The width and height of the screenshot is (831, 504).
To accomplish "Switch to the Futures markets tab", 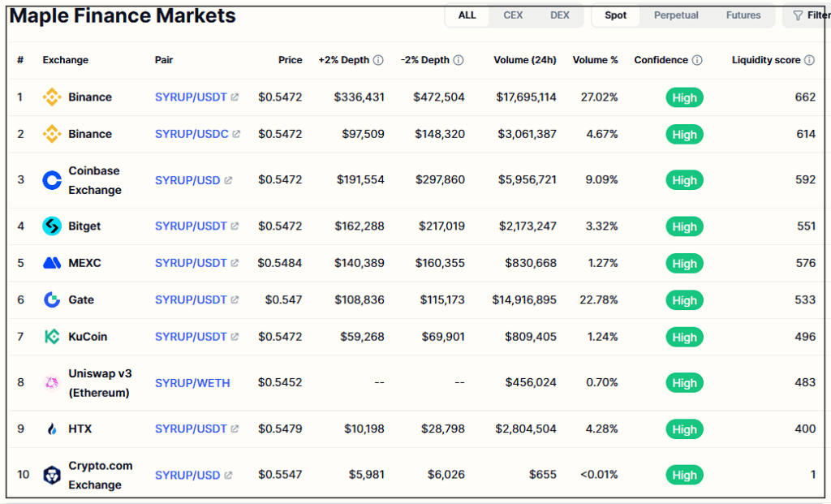I will click(x=743, y=15).
